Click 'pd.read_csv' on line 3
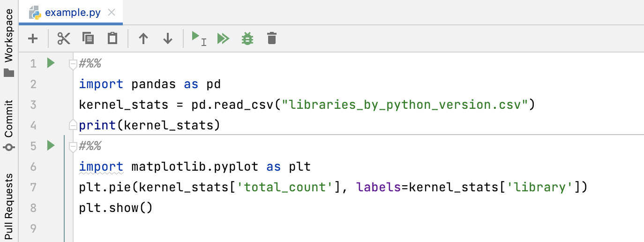This screenshot has width=644, height=242. [x=232, y=105]
